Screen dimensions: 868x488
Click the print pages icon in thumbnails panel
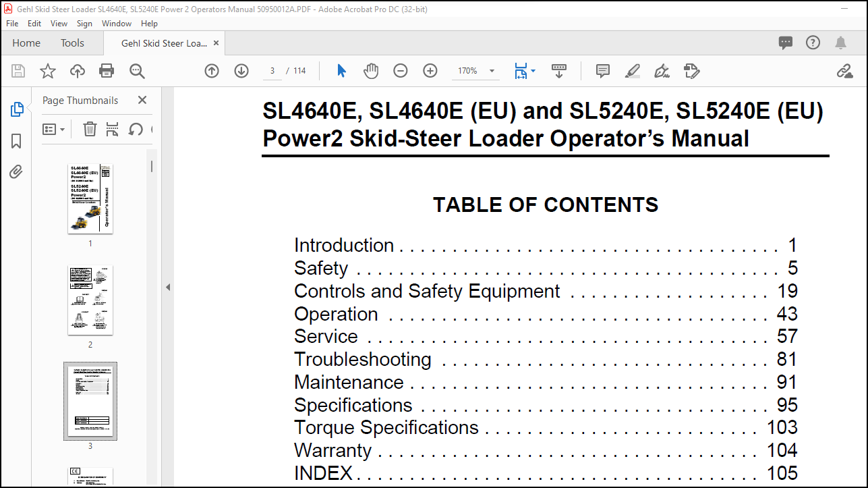click(113, 129)
